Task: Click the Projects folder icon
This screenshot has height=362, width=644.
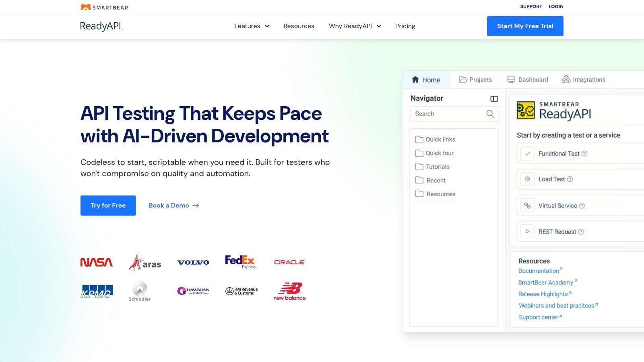Action: click(463, 80)
